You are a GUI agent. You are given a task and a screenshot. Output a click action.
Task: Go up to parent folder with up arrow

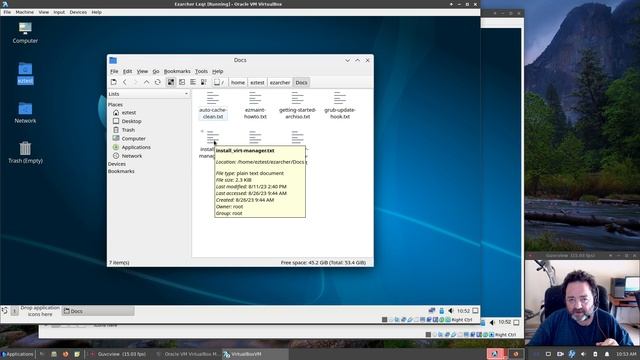tap(147, 82)
